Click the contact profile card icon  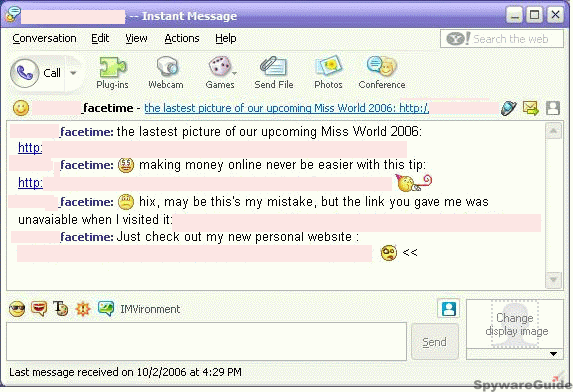[553, 108]
